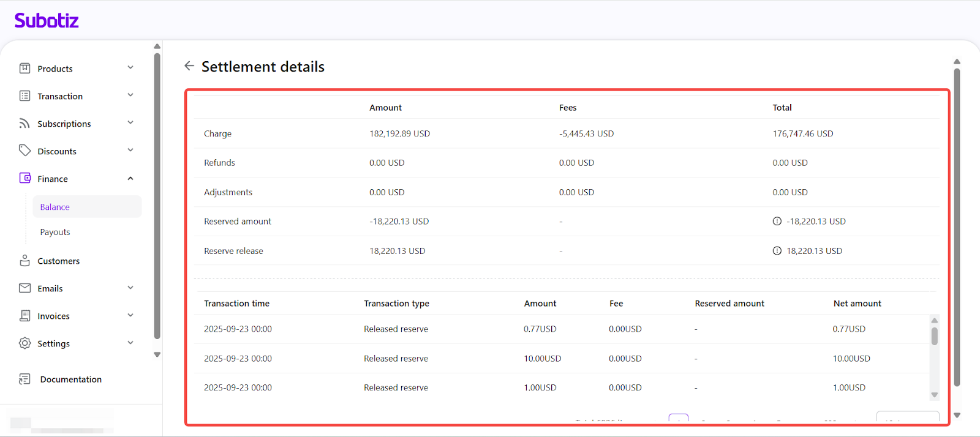
Task: Click the Documentation icon in sidebar
Action: coord(24,379)
